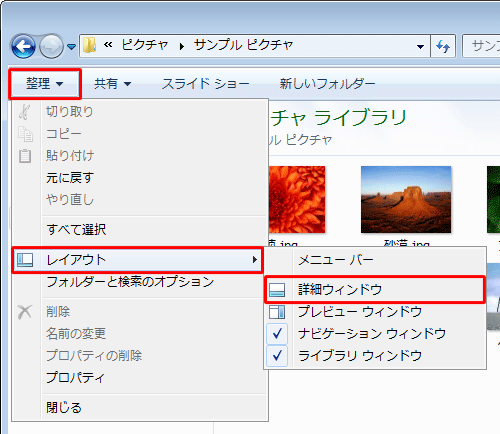
Task: Click 新しいフォルダー toolbar button
Action: [327, 84]
